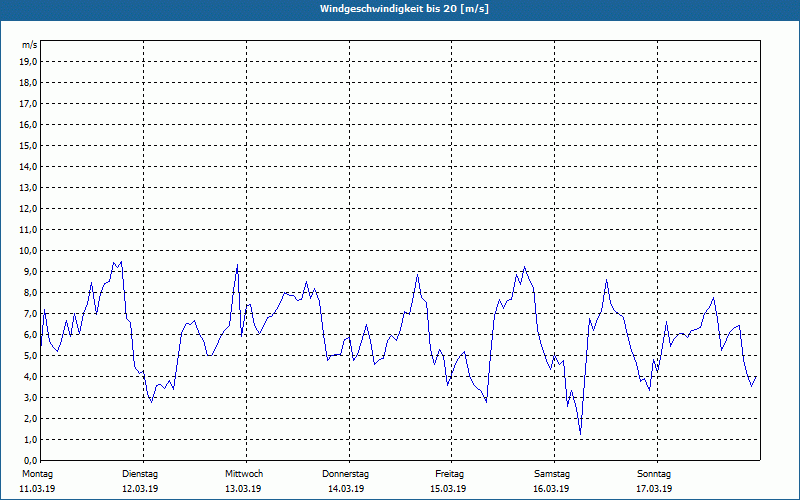Click the '14,0' y-axis label
Screen dimensions: 800x500
tap(28, 166)
